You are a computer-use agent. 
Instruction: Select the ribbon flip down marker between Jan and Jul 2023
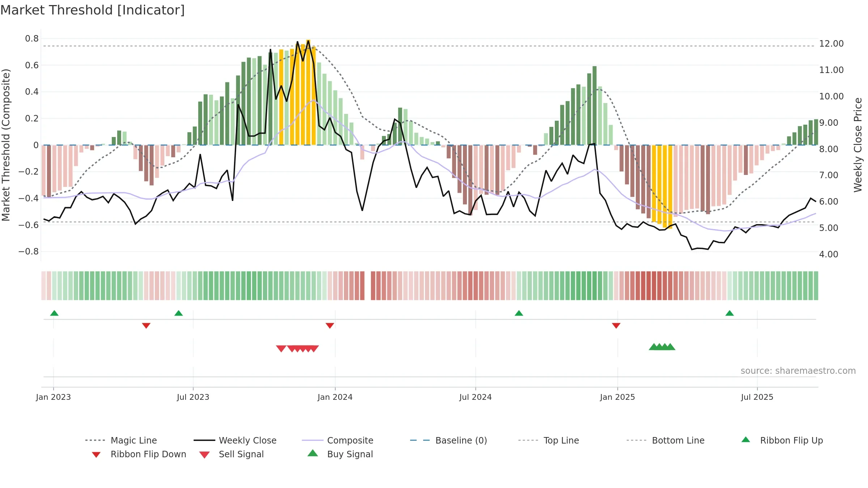point(146,326)
